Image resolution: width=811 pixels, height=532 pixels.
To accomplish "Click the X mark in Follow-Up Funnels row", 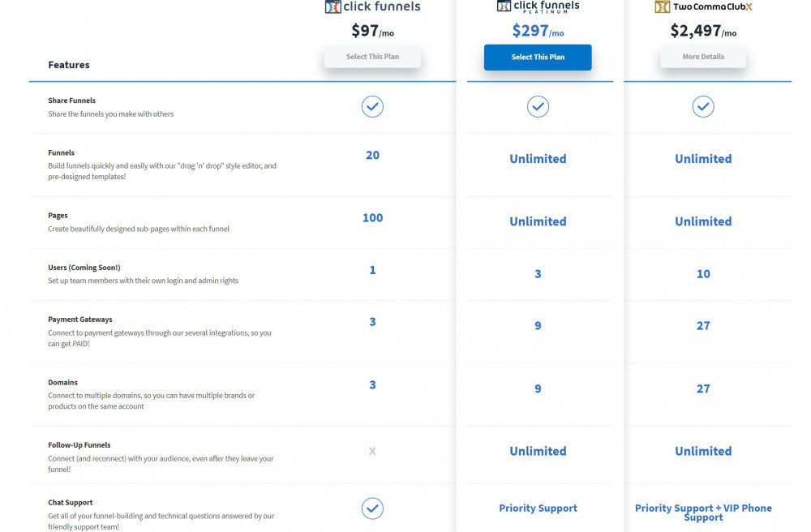I will (x=372, y=452).
